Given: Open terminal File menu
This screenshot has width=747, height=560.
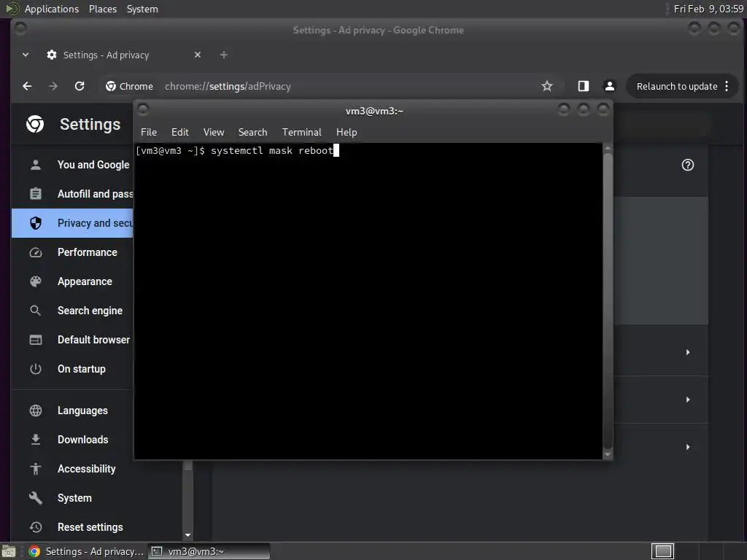Looking at the screenshot, I should 149,133.
